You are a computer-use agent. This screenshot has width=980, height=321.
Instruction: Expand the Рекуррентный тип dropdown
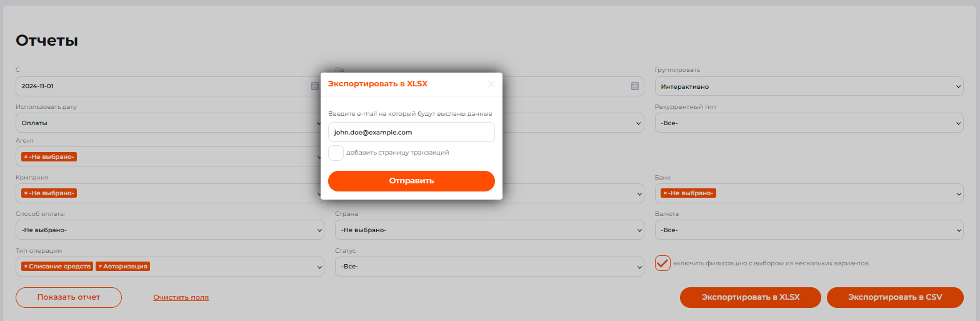[x=809, y=123]
